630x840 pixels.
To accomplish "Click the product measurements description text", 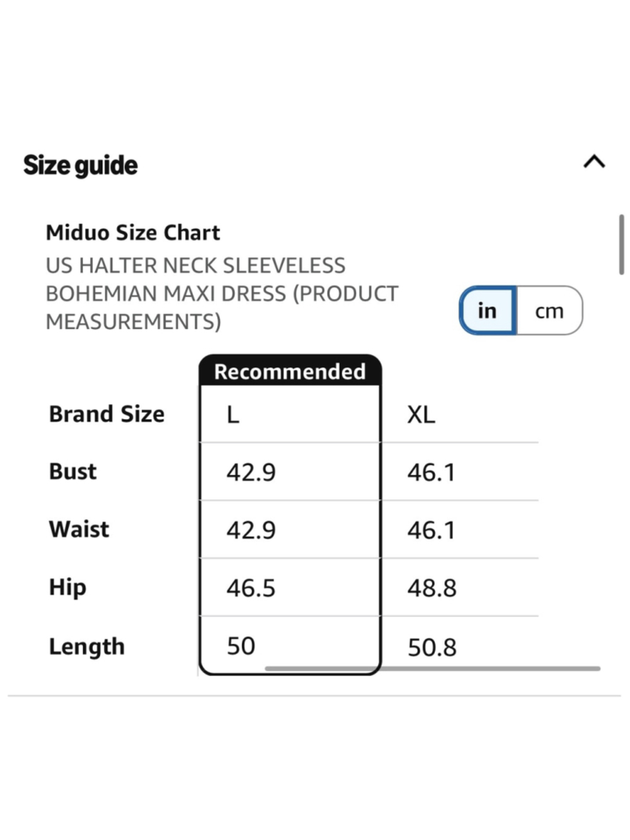I will click(x=222, y=294).
